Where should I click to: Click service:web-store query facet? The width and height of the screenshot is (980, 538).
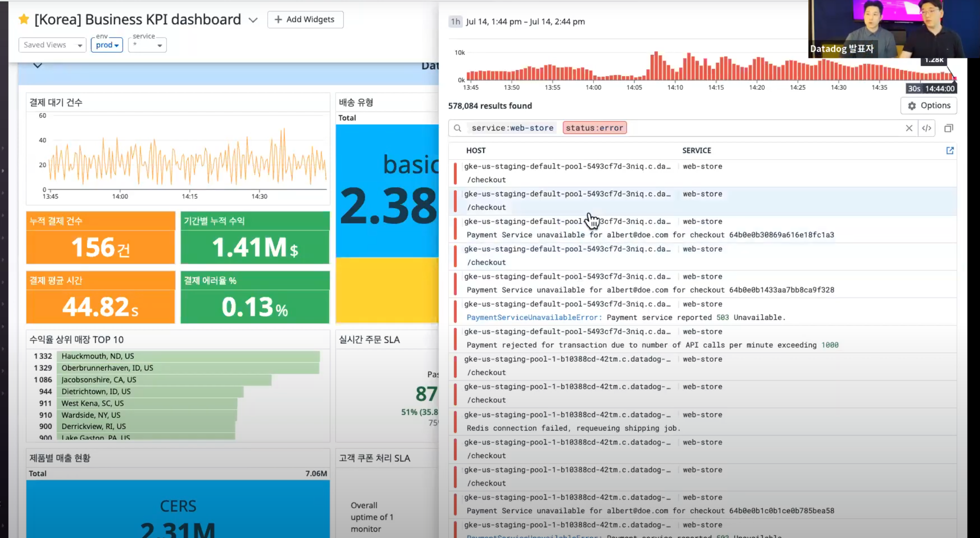click(x=512, y=128)
